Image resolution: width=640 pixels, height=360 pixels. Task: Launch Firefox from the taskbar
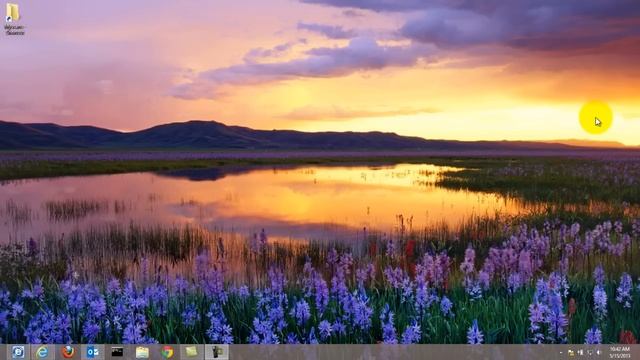point(68,352)
